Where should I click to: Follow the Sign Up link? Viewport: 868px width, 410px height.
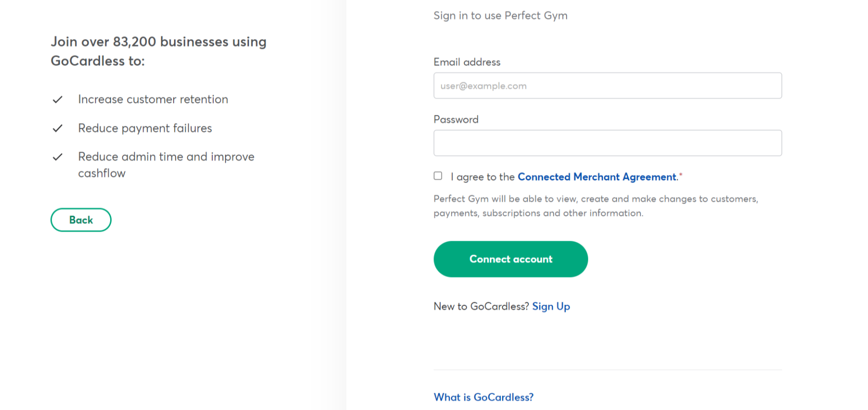click(551, 307)
